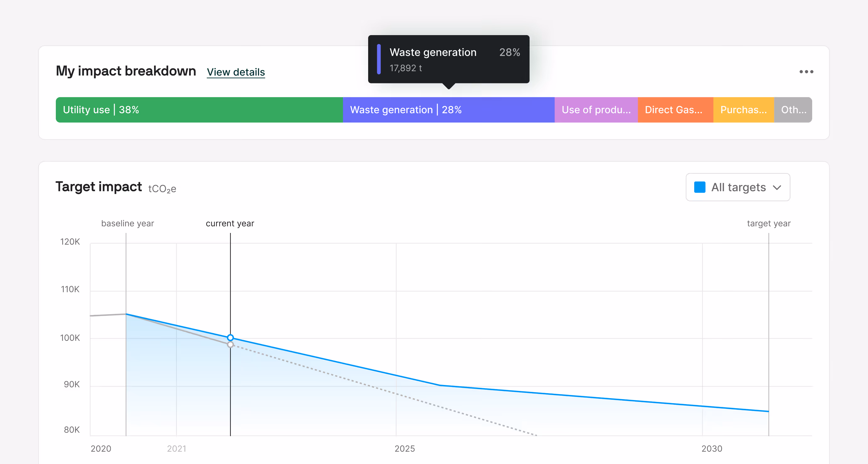Screen dimensions: 868x464
Task: Click the orange Direct Gas... segment
Action: 675,110
